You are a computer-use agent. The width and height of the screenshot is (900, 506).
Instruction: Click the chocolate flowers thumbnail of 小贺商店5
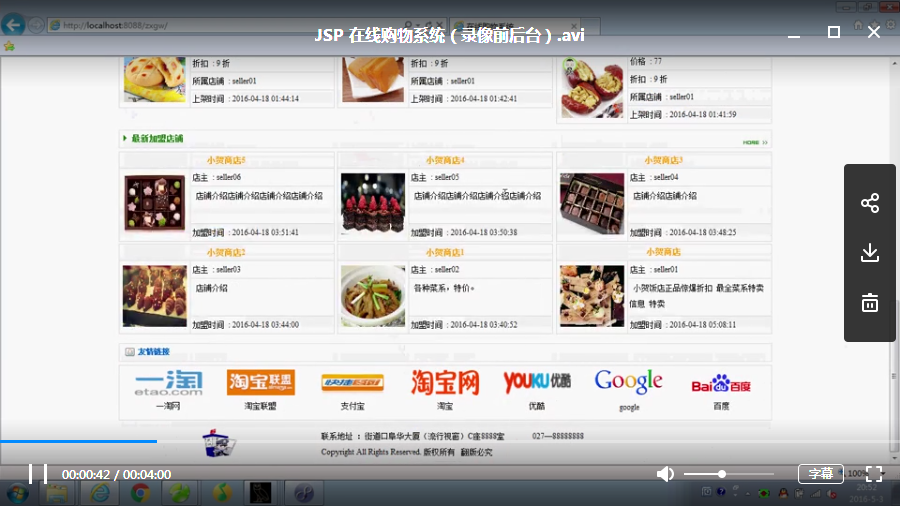tap(154, 203)
